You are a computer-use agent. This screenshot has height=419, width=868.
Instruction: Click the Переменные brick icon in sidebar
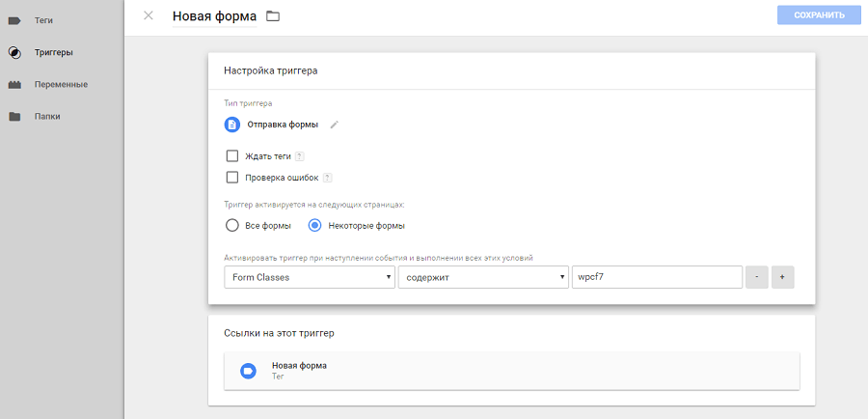click(x=14, y=84)
